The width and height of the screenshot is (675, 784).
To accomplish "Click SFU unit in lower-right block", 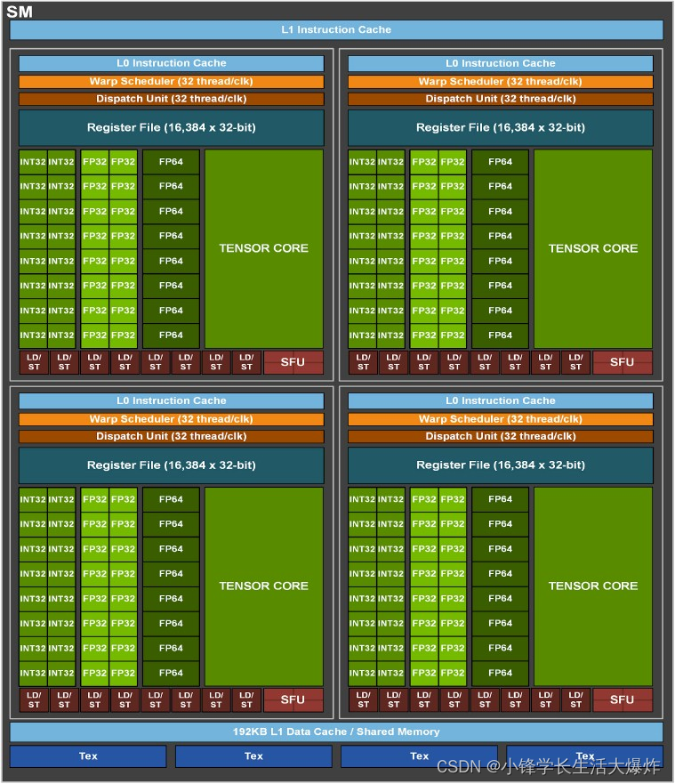I will tap(622, 699).
